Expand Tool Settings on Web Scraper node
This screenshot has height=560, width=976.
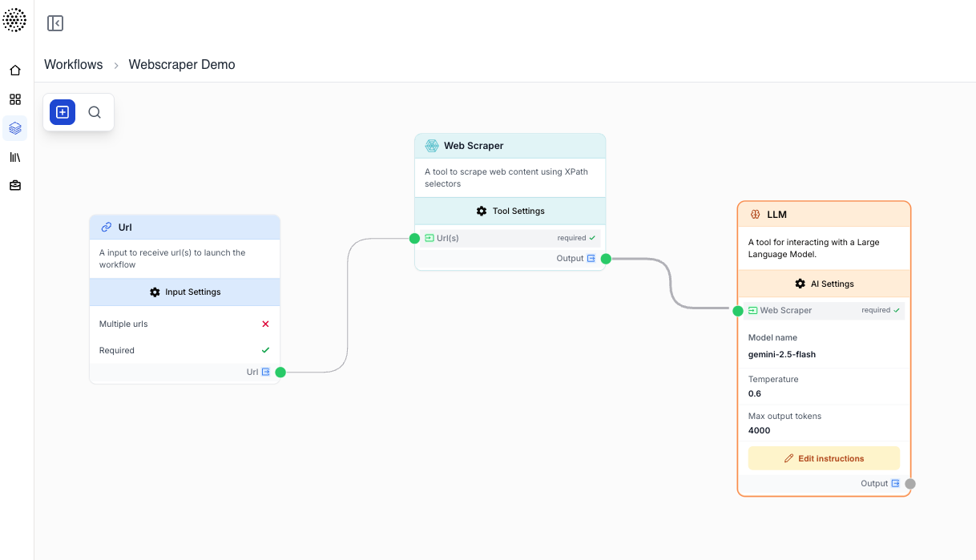(x=510, y=211)
